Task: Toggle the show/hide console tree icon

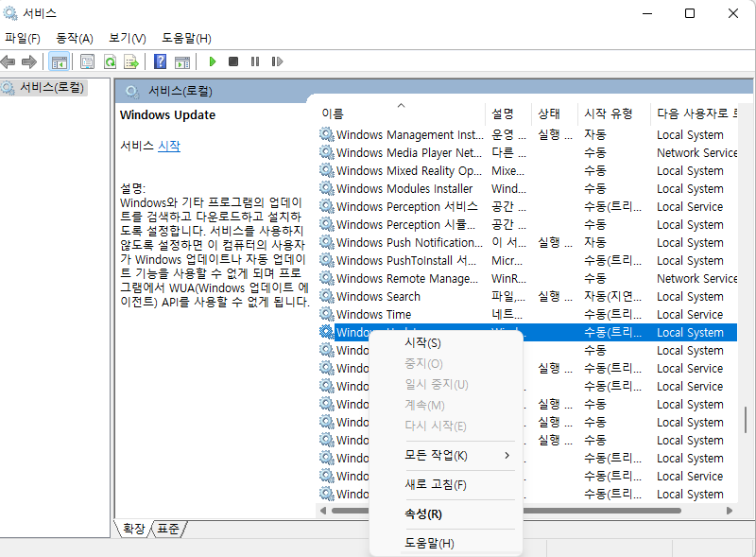Action: tap(60, 61)
